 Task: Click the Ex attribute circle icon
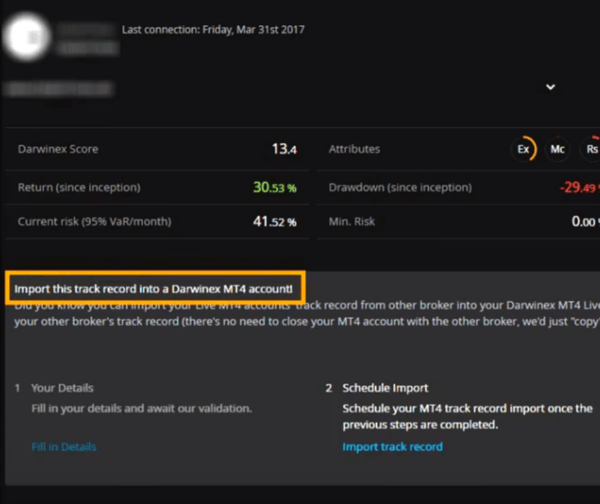[x=523, y=149]
